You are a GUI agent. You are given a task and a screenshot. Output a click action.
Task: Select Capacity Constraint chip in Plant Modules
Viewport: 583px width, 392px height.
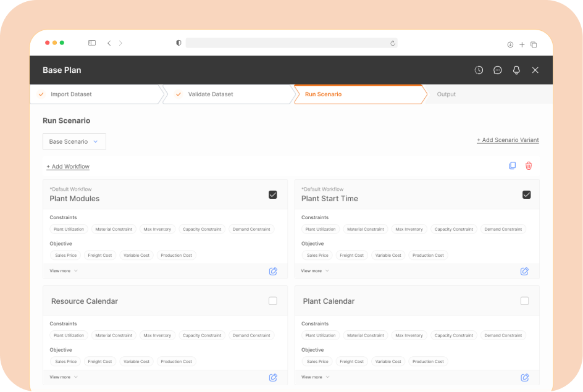coord(202,229)
